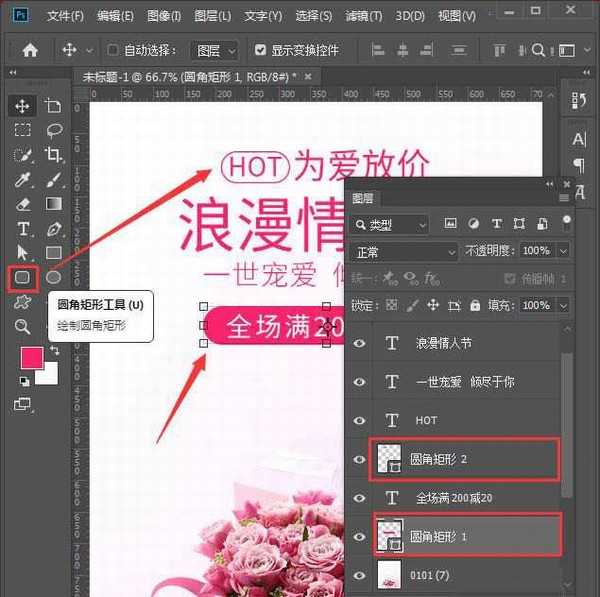600x597 pixels.
Task: Select the Move tool in the toolbox
Action: click(x=22, y=106)
